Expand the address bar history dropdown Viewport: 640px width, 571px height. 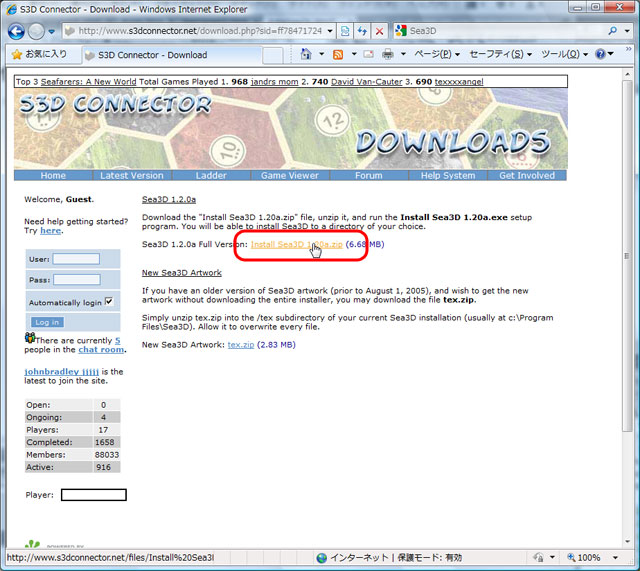[330, 31]
